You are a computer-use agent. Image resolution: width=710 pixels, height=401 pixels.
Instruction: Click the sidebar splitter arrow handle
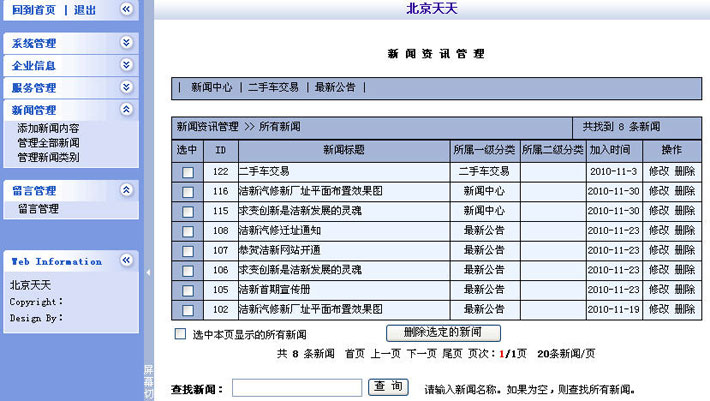tap(148, 272)
